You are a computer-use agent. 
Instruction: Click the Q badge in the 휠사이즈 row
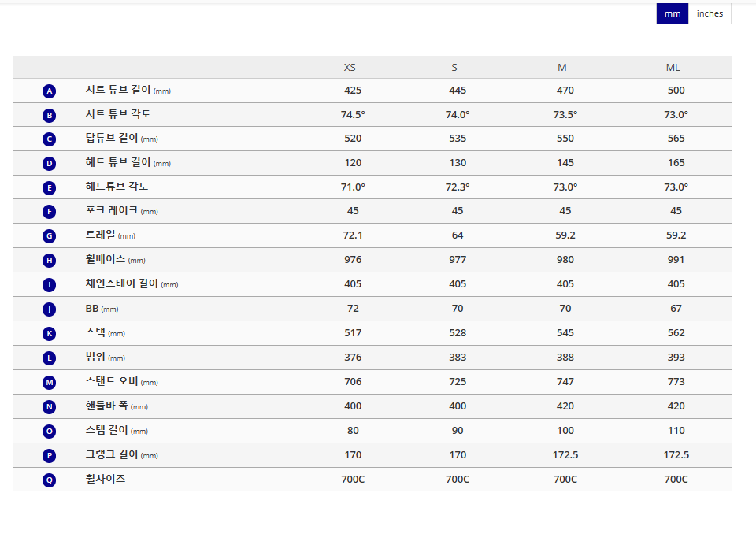tap(49, 480)
